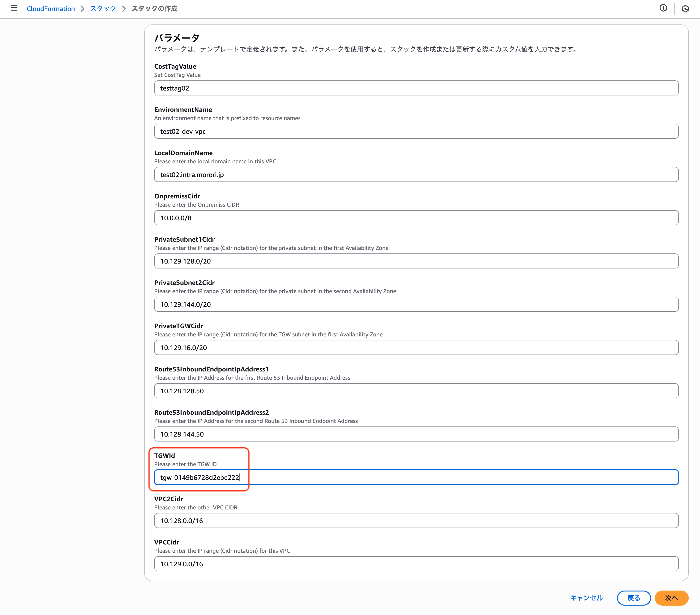Viewport: 700px width, 615px height.
Task: Click the PrivateSubnet2Cidr input field
Action: [416, 304]
